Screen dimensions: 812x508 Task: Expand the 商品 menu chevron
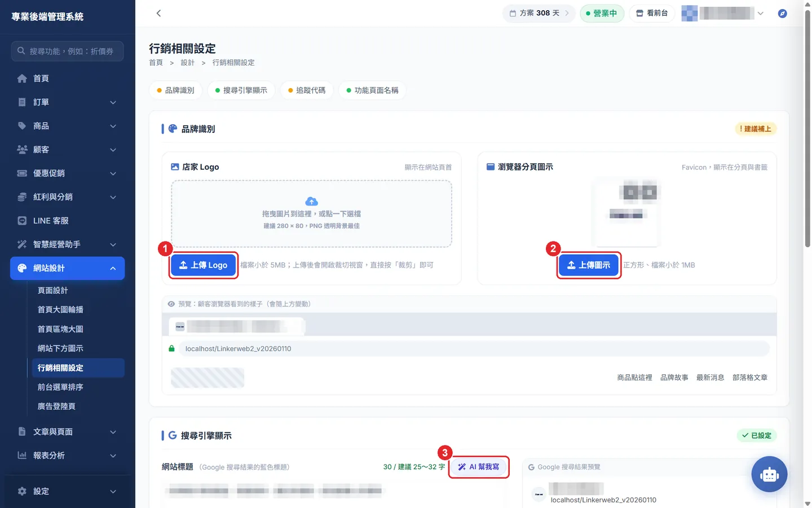click(113, 126)
